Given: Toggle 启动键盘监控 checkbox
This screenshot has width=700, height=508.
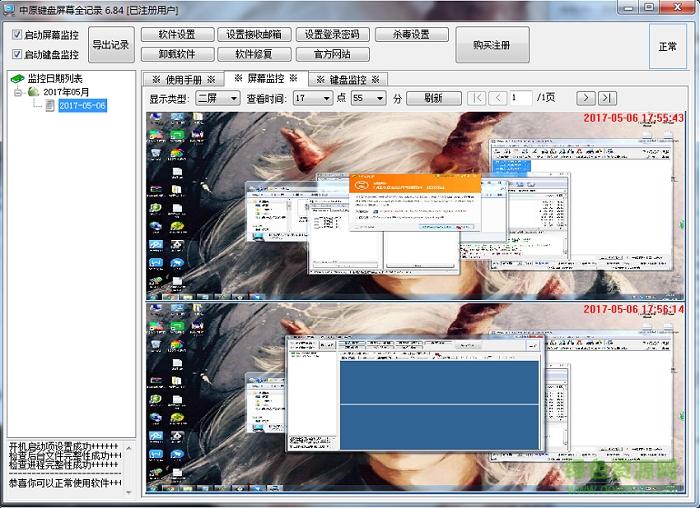Looking at the screenshot, I should tap(17, 54).
